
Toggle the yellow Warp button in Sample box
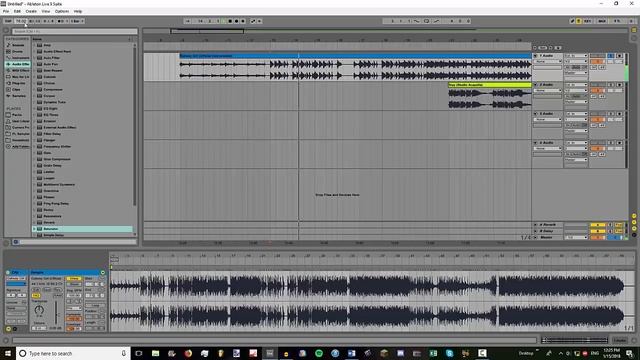pyautogui.click(x=74, y=279)
